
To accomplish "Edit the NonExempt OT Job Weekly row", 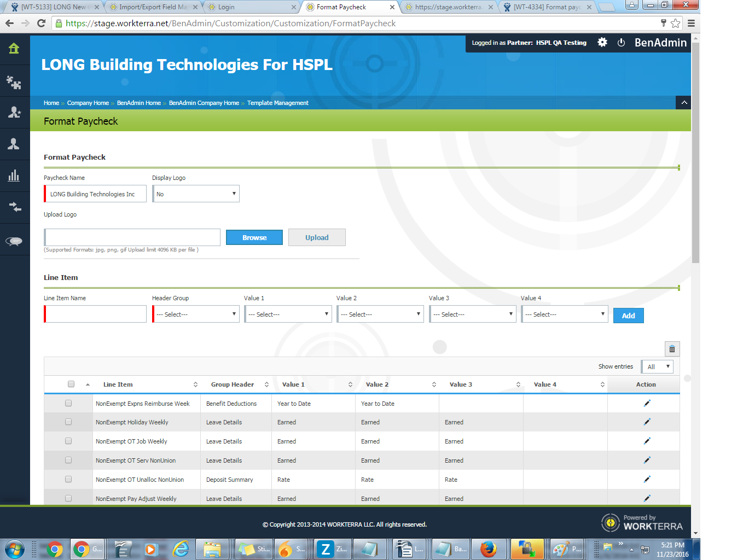I will point(647,441).
